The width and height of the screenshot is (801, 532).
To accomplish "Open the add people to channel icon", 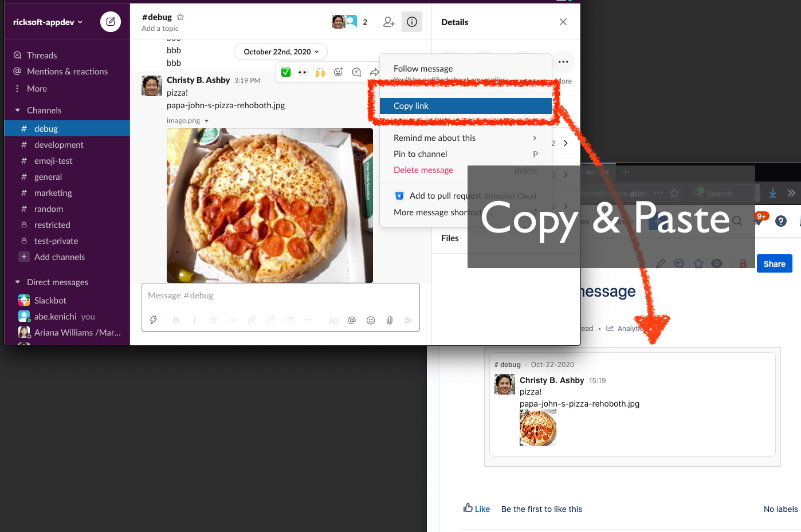I will pyautogui.click(x=389, y=22).
